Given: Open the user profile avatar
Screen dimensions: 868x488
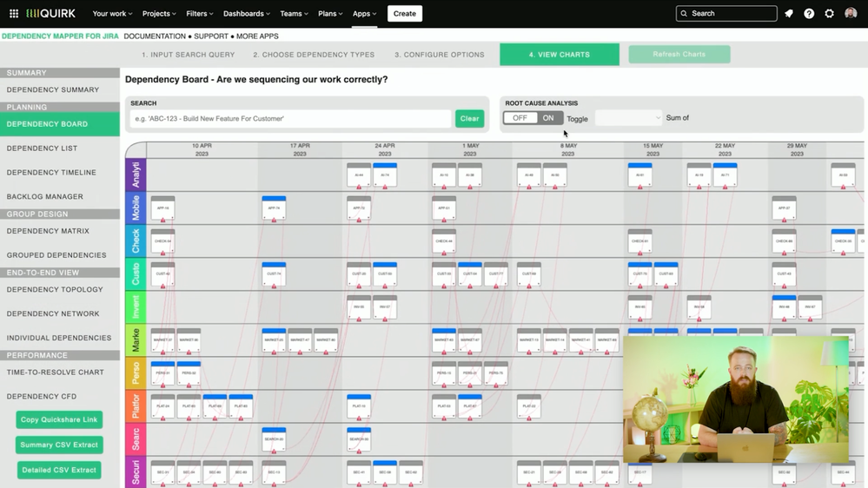Looking at the screenshot, I should point(851,13).
